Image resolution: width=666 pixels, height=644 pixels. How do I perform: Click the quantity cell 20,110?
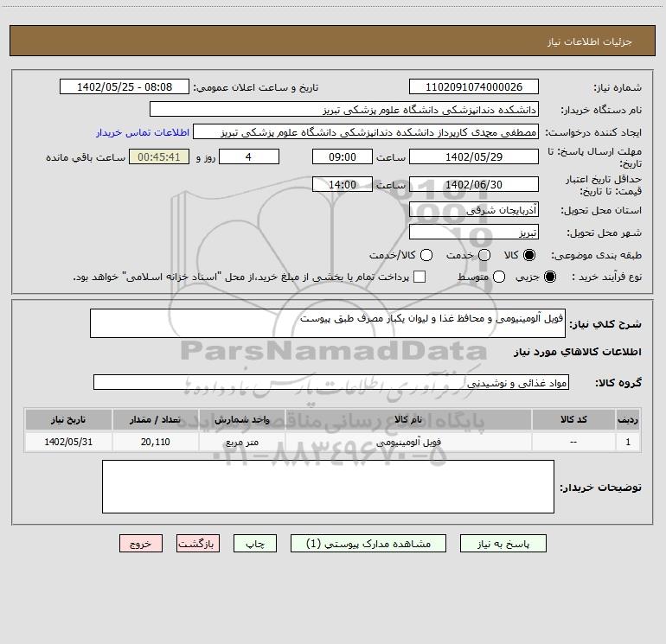155,442
